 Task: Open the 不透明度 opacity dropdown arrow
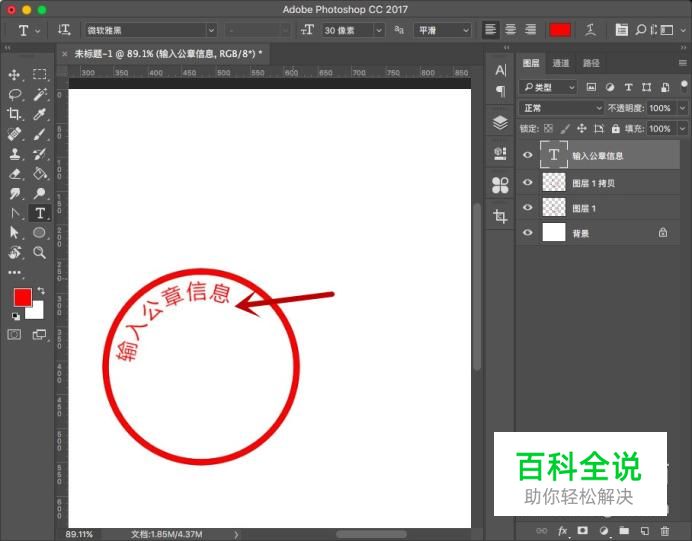coord(682,108)
